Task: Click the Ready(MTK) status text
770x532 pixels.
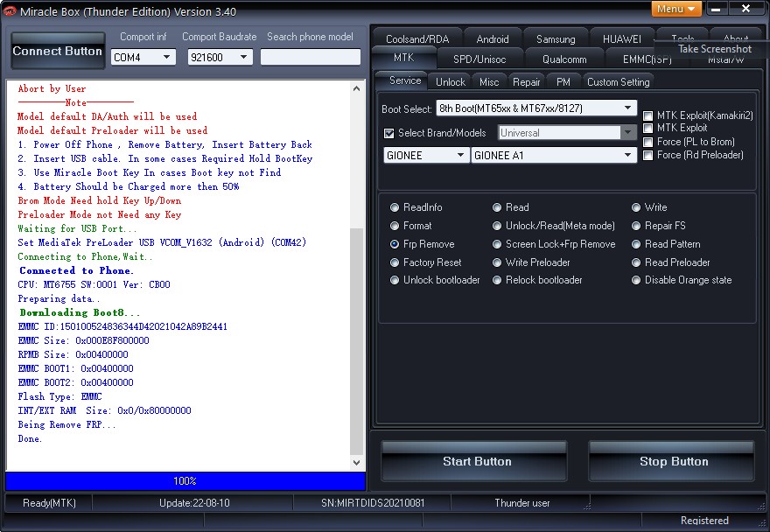Action: [49, 503]
